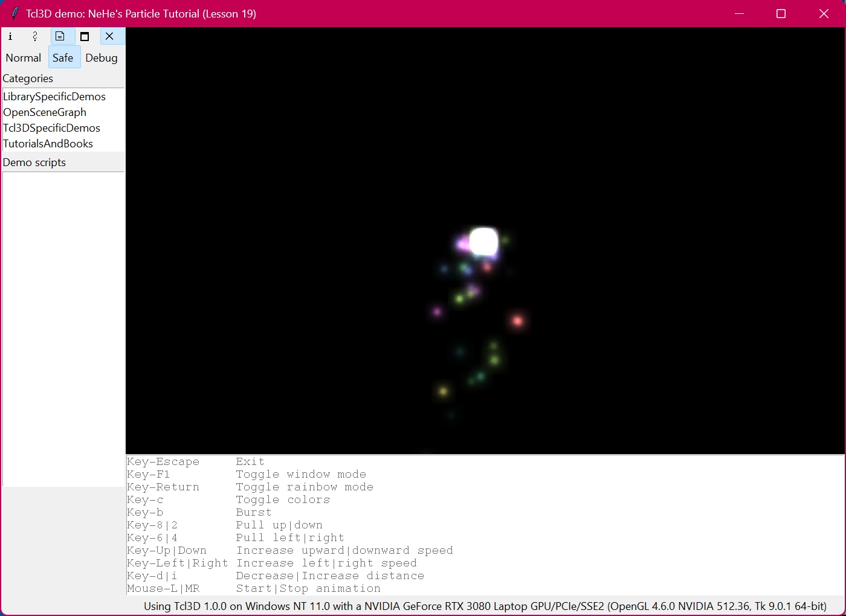The width and height of the screenshot is (846, 616).
Task: Maximize the Tcl3D demo window
Action: click(781, 13)
